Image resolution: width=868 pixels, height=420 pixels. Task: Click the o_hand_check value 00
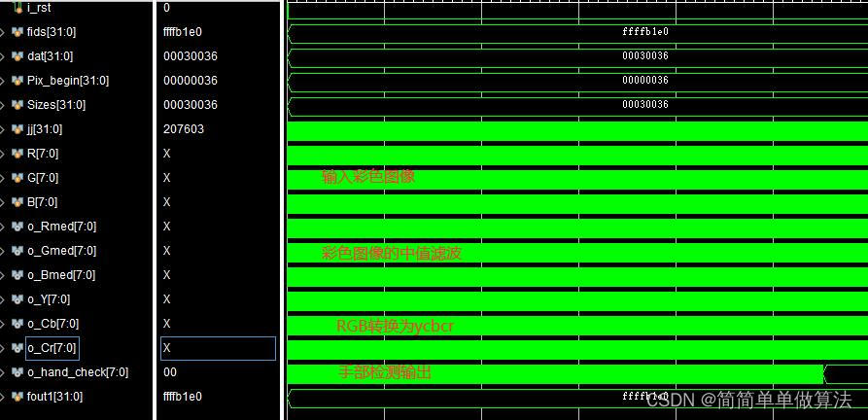170,373
